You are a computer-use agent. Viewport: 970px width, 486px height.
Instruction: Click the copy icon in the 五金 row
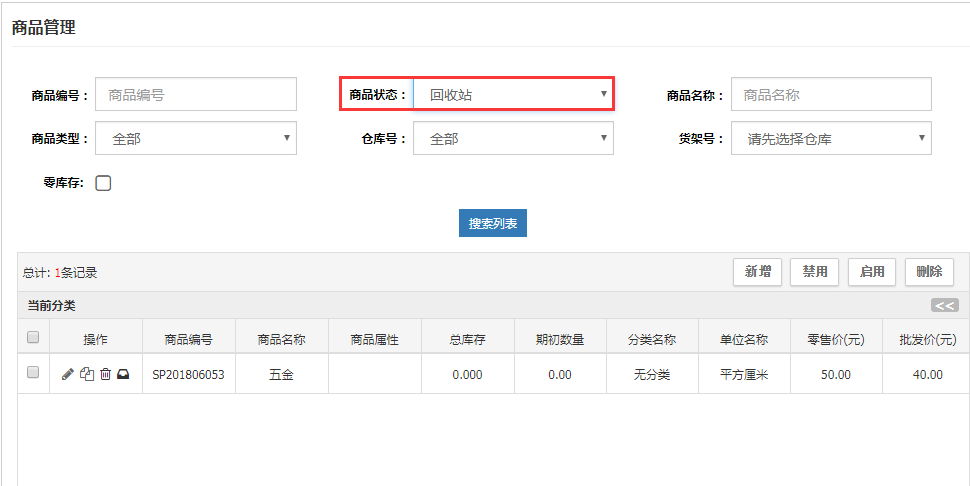(x=86, y=374)
